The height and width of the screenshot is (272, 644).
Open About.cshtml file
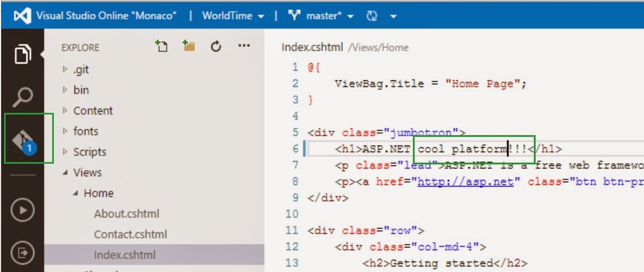click(x=127, y=214)
